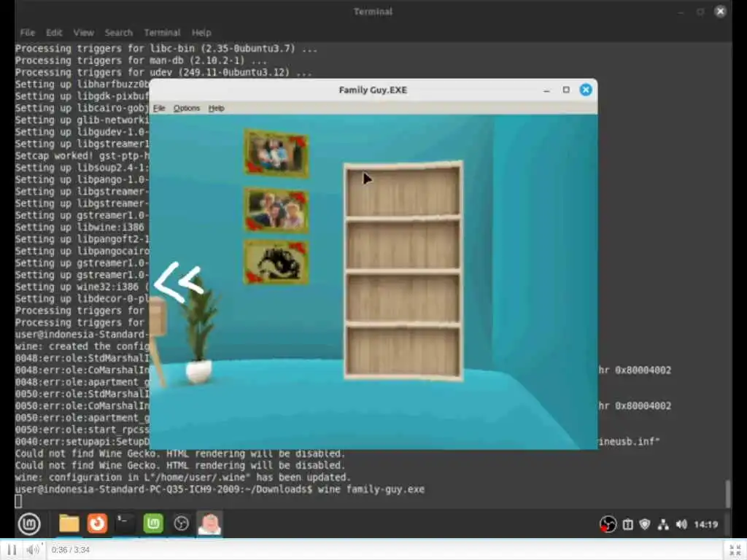
Task: Click the white double-arrow left navigation icon
Action: tap(179, 281)
